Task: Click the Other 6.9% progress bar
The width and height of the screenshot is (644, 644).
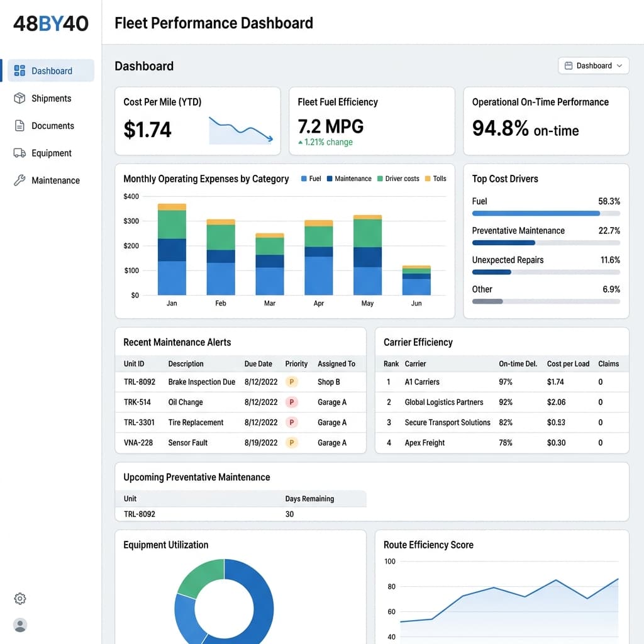Action: click(546, 301)
